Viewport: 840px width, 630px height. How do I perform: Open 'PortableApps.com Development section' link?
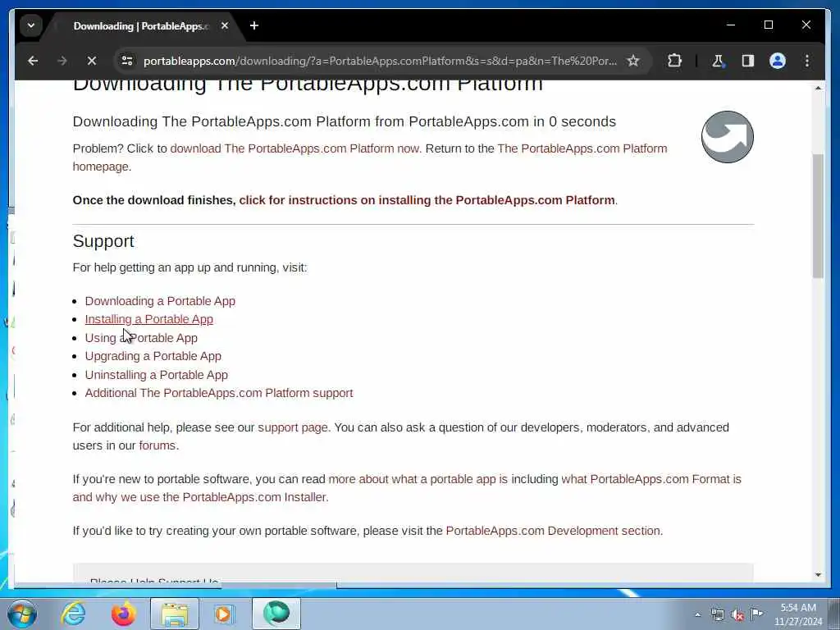tap(553, 531)
